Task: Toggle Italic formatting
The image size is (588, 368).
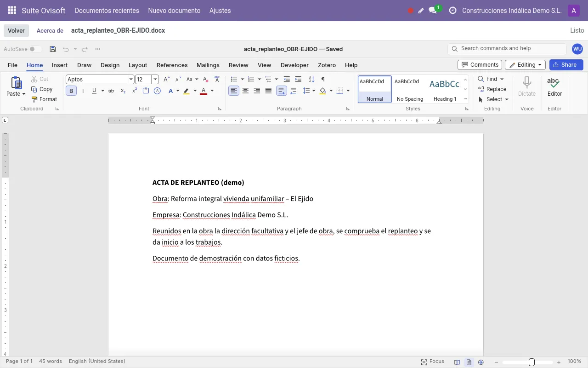Action: click(83, 91)
